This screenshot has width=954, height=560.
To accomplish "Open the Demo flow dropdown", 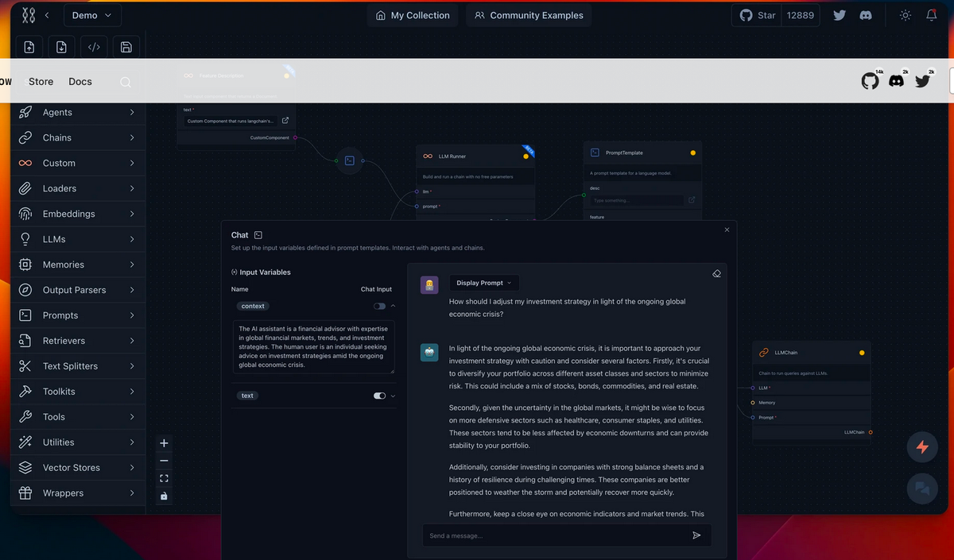I will (x=92, y=14).
